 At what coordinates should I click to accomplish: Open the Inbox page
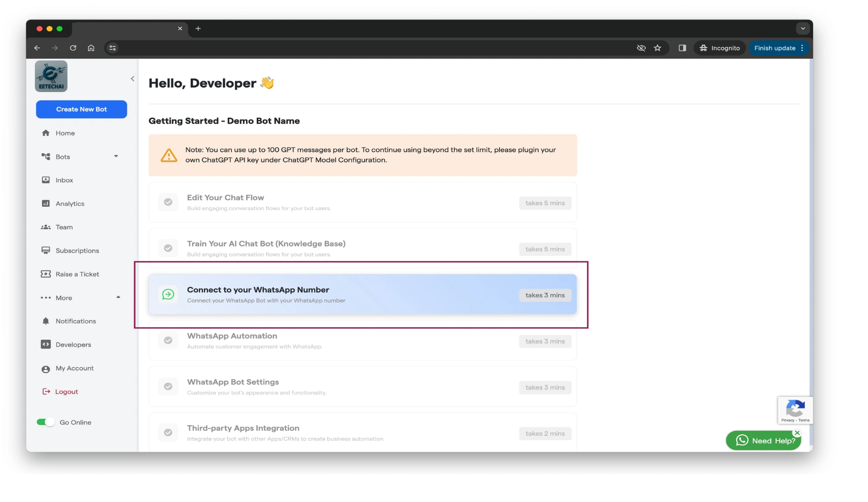64,180
